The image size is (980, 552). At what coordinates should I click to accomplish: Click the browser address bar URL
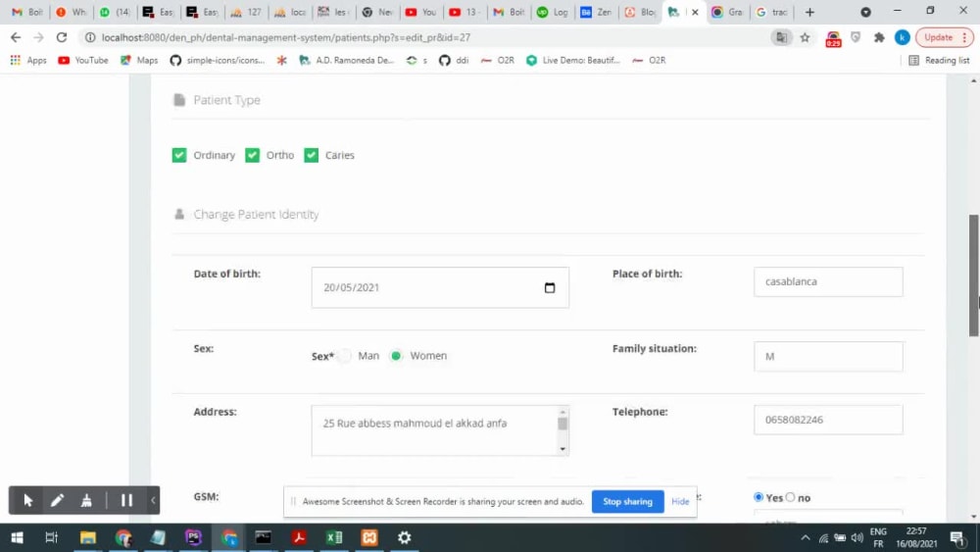(x=286, y=37)
